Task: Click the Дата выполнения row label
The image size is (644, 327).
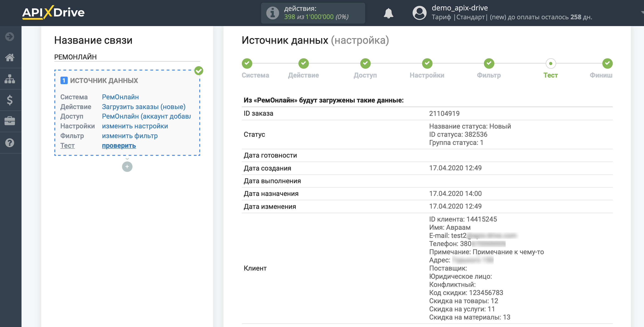Action: (272, 181)
